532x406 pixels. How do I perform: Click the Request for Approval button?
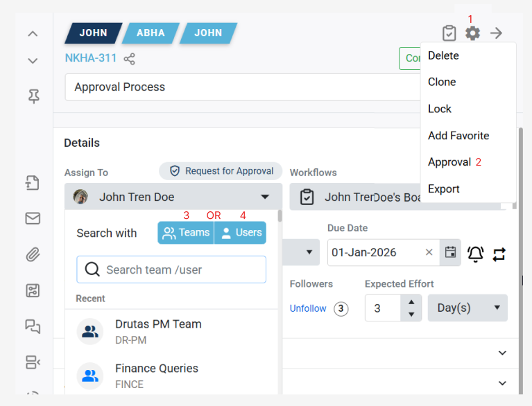coord(221,171)
